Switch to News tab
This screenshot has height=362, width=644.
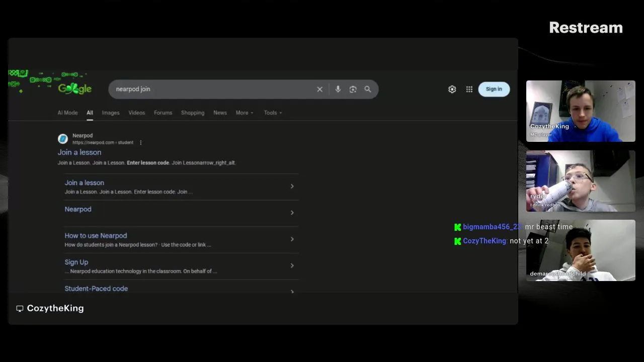tap(220, 113)
